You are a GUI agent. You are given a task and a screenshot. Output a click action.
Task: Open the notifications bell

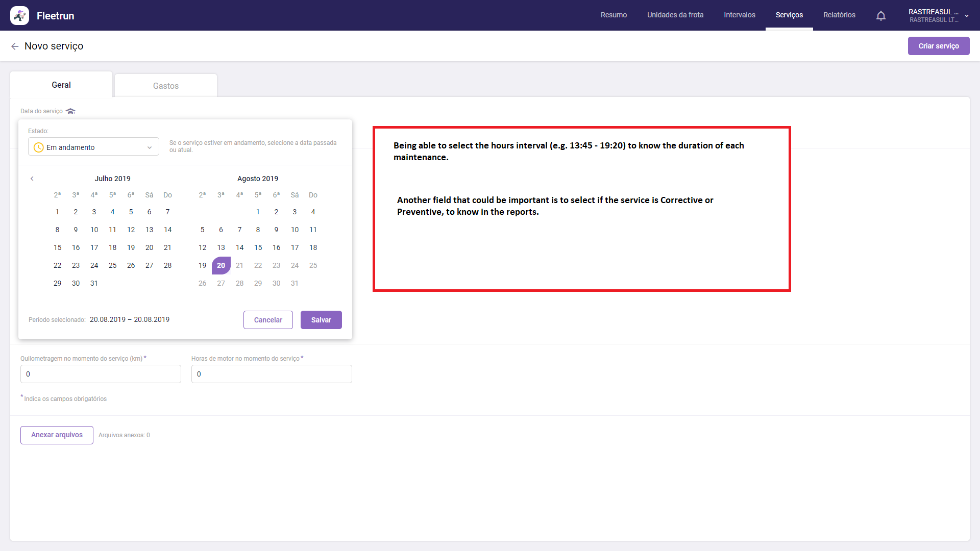tap(880, 16)
